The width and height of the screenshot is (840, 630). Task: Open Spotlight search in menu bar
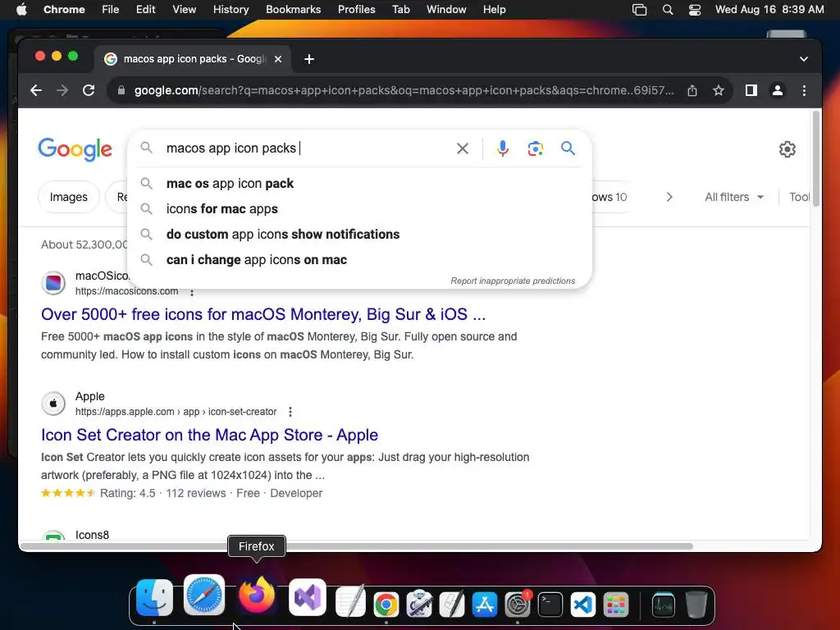(668, 10)
